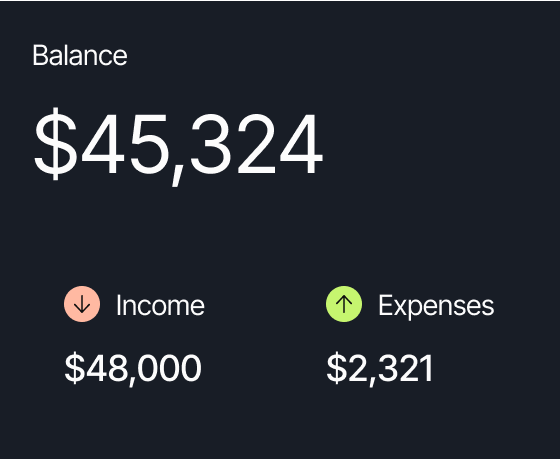Viewport: 560px width, 459px height.
Task: Click the $48,000 income figure
Action: point(133,369)
